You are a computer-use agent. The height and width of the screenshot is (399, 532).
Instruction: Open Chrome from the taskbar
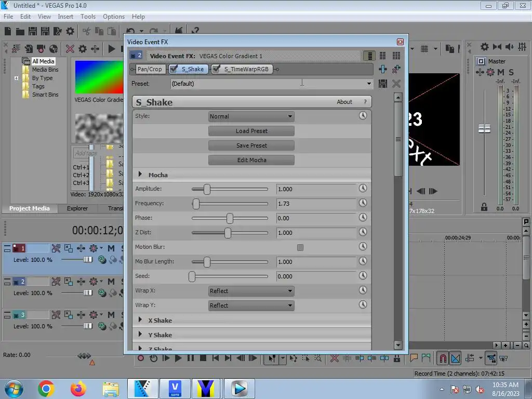[46, 389]
